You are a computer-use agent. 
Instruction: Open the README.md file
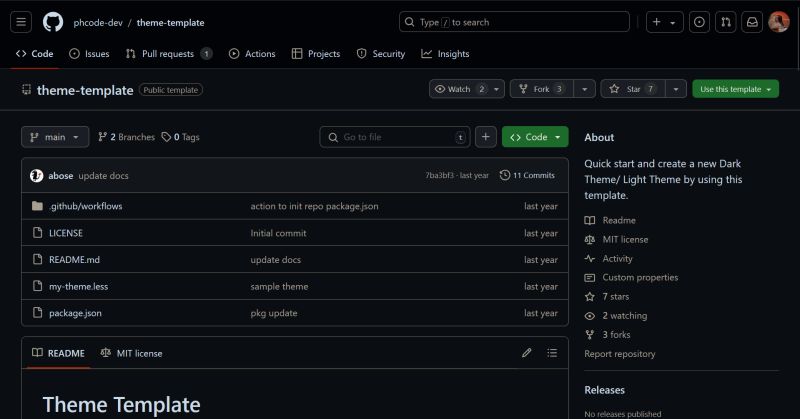pyautogui.click(x=74, y=259)
